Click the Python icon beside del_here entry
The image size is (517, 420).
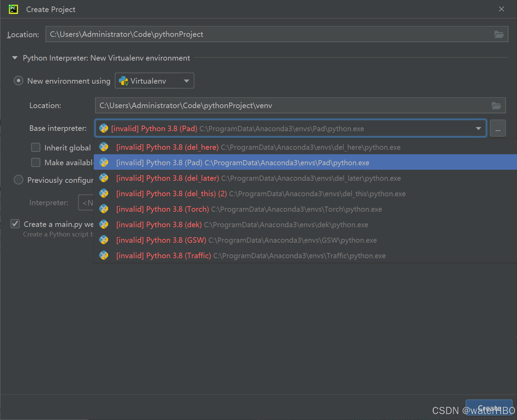[104, 147]
